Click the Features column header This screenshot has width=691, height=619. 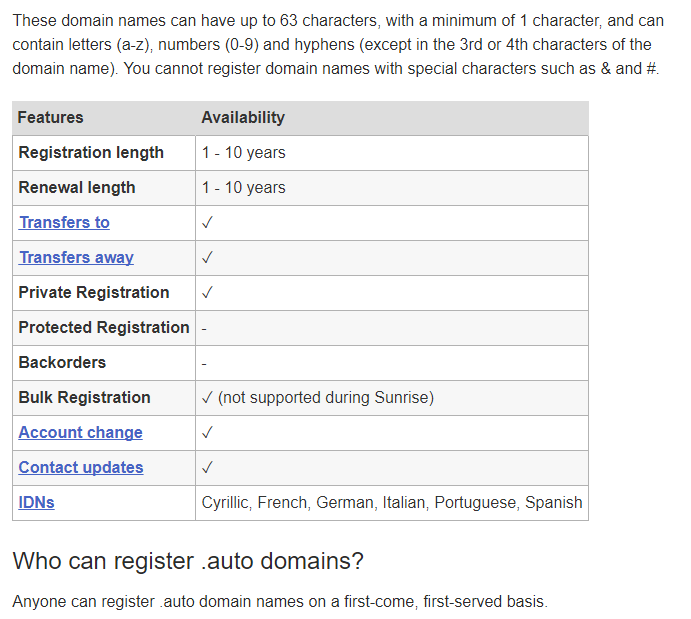click(50, 118)
